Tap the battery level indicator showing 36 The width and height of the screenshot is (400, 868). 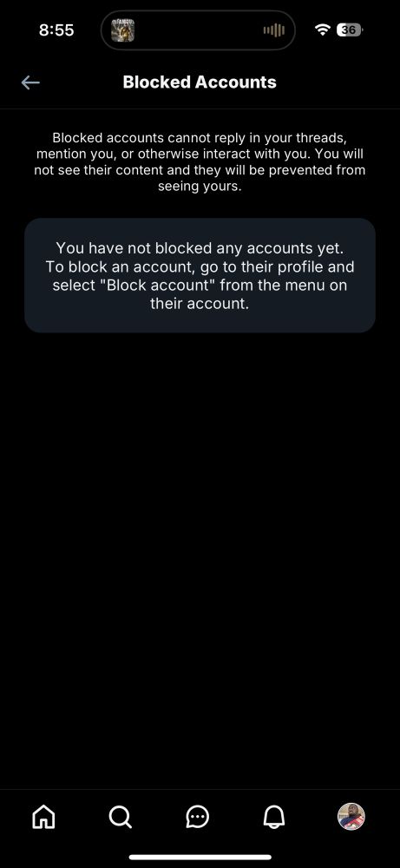[349, 30]
